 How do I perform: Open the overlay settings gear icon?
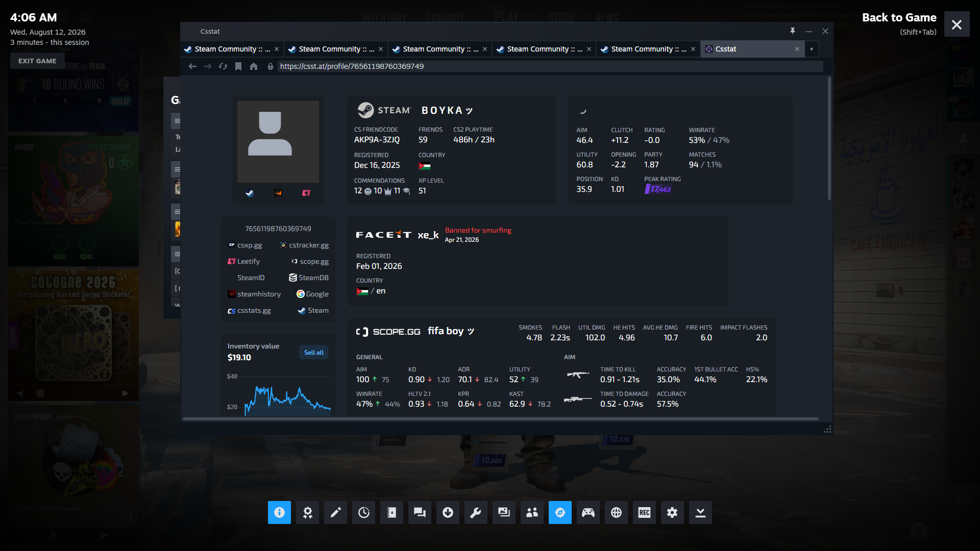672,512
